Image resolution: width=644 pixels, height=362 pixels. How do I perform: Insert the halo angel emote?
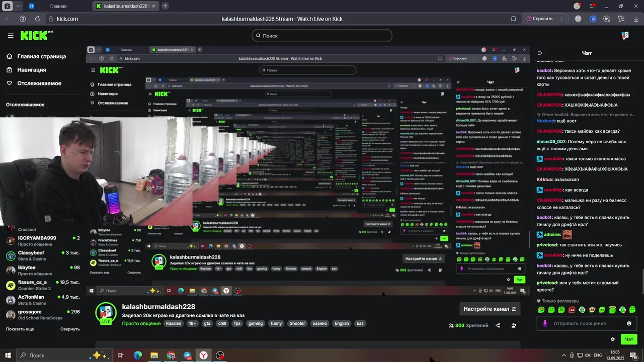[612, 310]
